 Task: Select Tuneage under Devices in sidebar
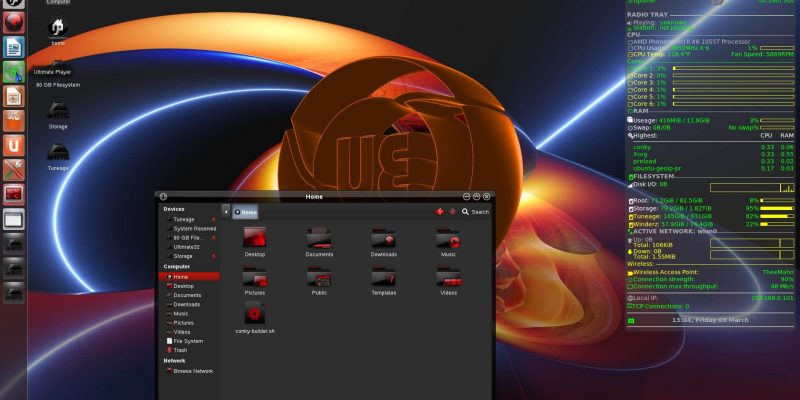tap(184, 219)
